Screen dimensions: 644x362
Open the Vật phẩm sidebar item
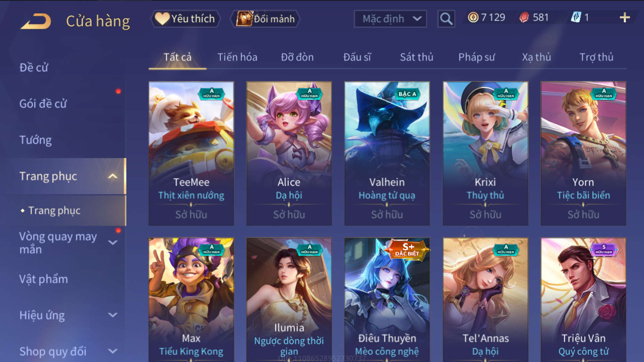click(43, 279)
